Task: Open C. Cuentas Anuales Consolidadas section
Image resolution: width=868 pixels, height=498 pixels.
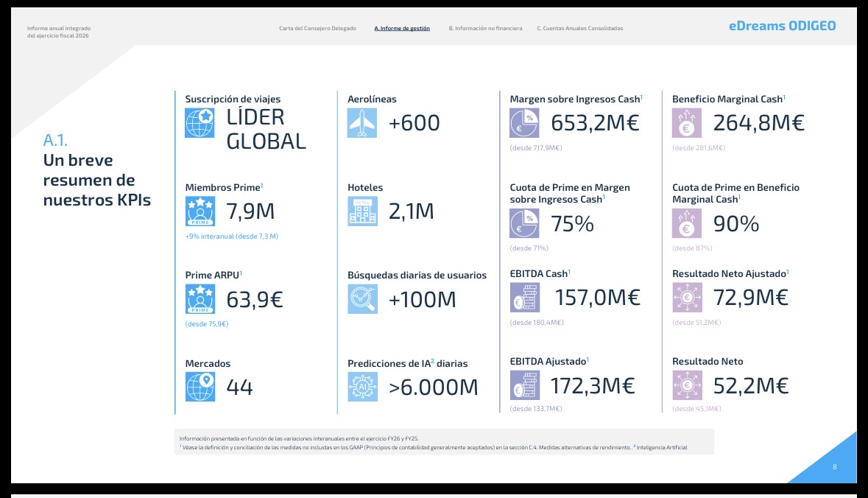Action: tap(579, 28)
